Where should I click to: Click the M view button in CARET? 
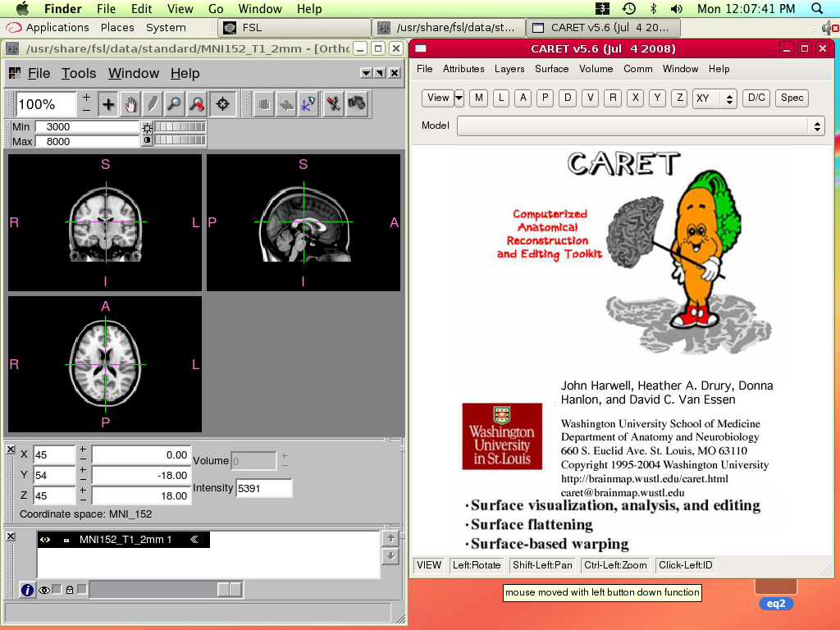pyautogui.click(x=478, y=98)
